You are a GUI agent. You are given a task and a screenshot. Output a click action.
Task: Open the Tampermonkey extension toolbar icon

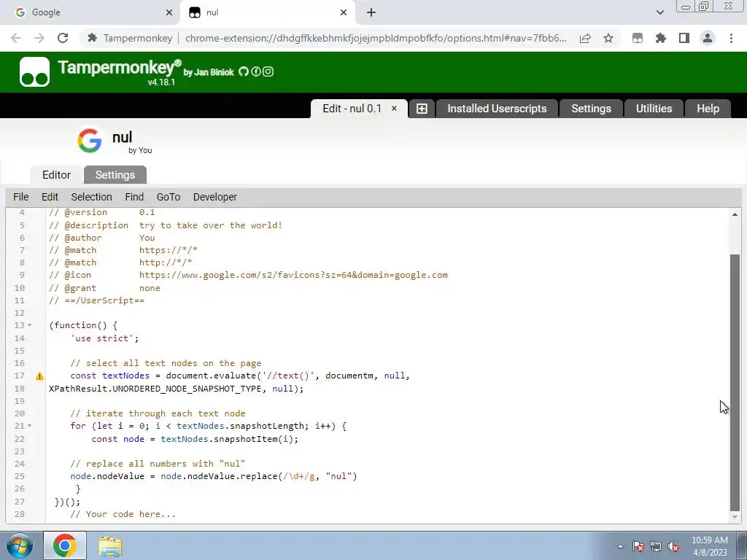(x=638, y=38)
